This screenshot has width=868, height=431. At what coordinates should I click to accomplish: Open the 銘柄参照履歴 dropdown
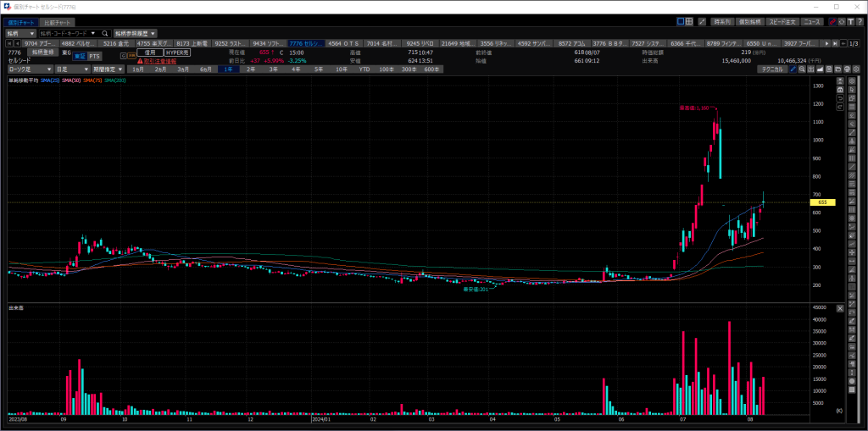[135, 33]
